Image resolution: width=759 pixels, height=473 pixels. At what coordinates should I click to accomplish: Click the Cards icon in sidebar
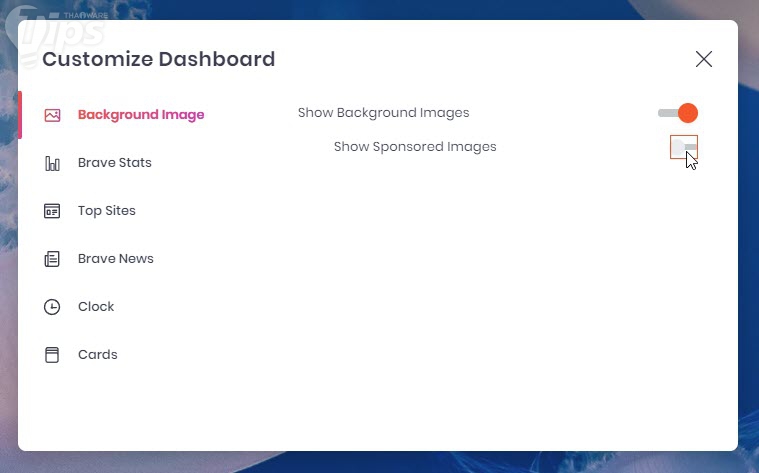point(52,355)
